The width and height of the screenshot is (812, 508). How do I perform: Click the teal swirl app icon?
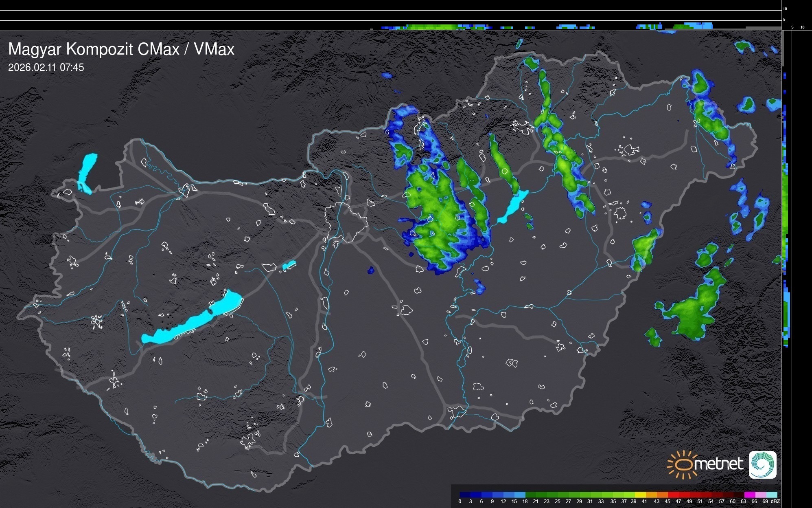click(762, 465)
